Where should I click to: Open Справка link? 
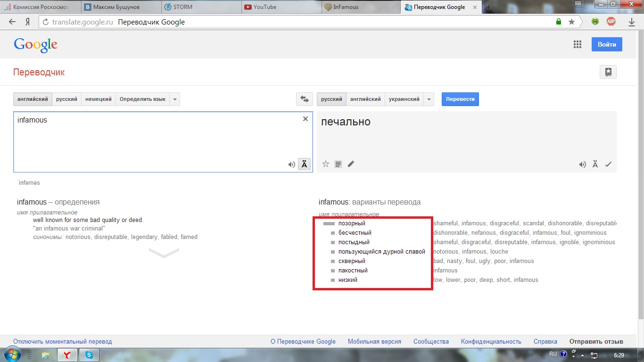(545, 342)
